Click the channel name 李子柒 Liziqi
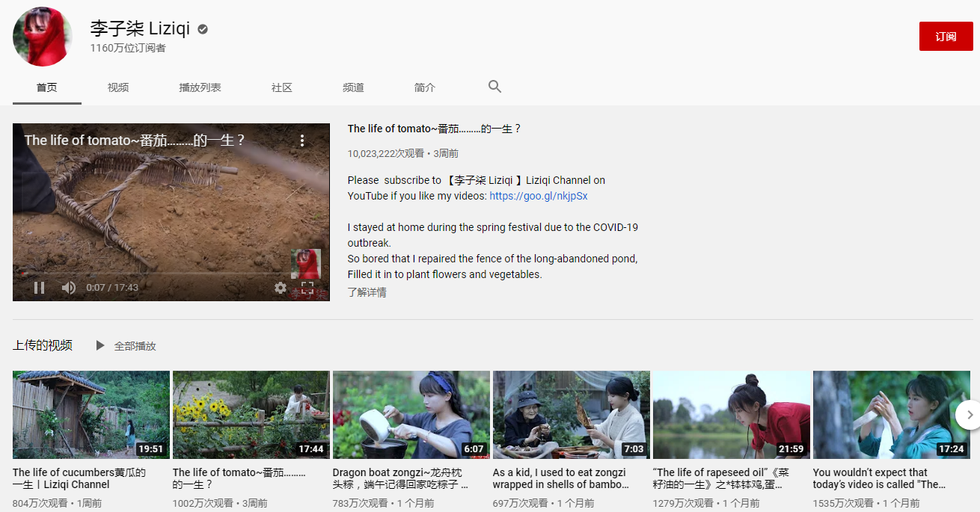Viewport: 980px width, 512px height. pos(140,29)
